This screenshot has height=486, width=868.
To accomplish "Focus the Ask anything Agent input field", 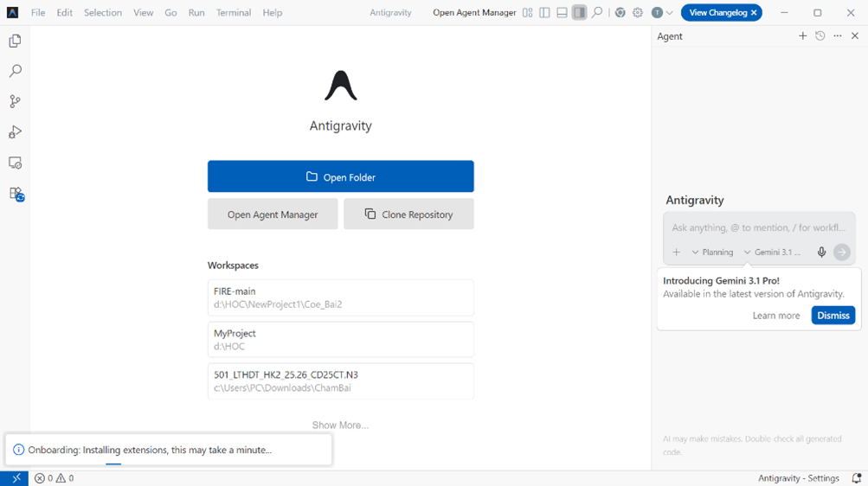I will pyautogui.click(x=758, y=228).
